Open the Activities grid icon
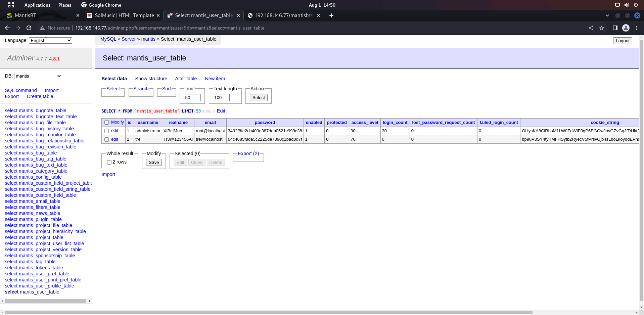 click(11, 5)
